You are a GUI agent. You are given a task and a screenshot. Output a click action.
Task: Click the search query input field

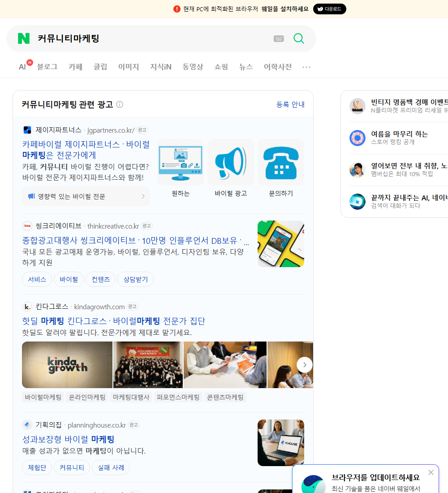click(153, 39)
